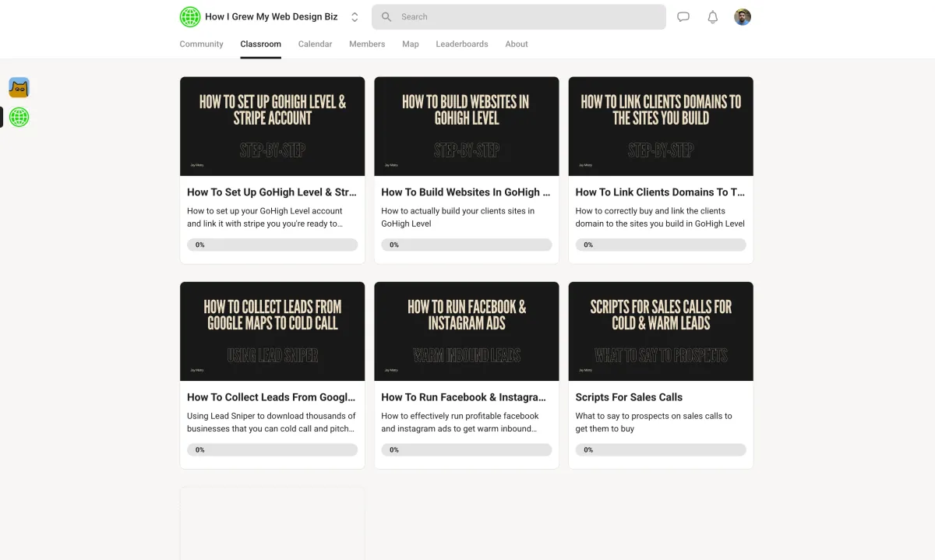Screen dimensions: 935x560
Task: Click progress bar of Link Clients Domains course
Action: click(661, 245)
